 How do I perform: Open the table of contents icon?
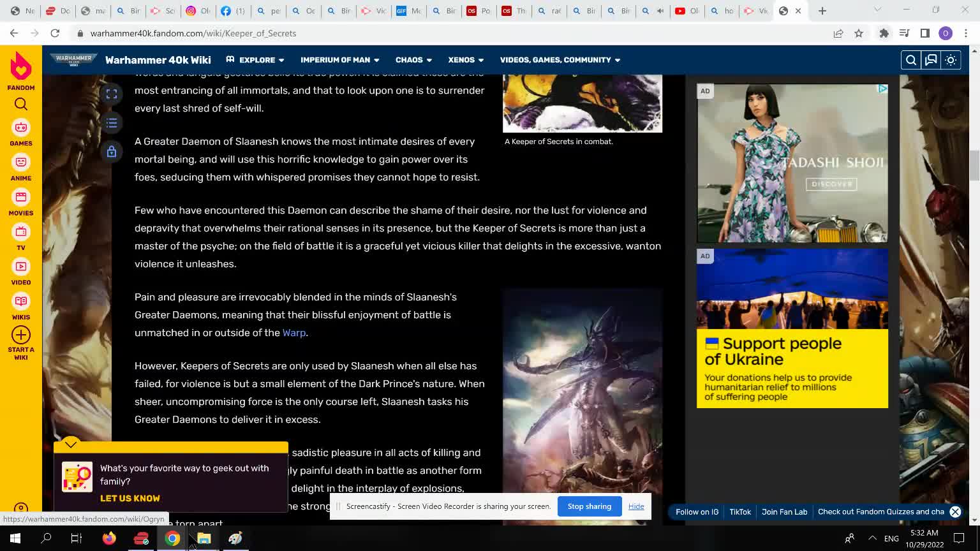[112, 122]
